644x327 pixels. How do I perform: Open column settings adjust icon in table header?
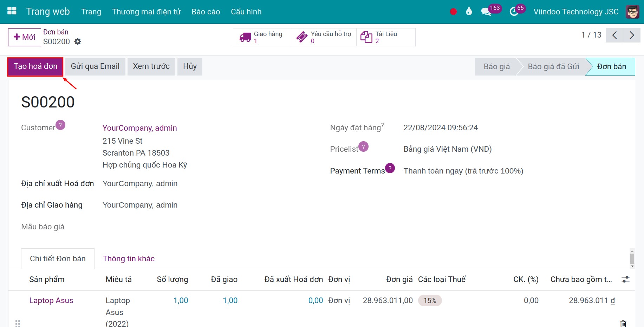(625, 280)
